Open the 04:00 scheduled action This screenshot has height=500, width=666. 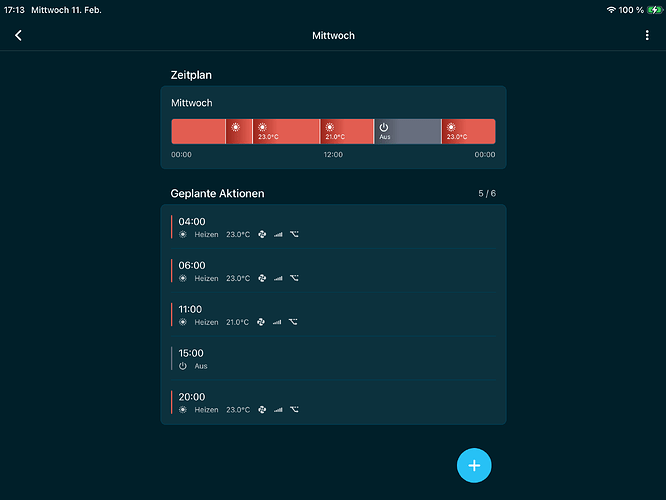pos(333,227)
